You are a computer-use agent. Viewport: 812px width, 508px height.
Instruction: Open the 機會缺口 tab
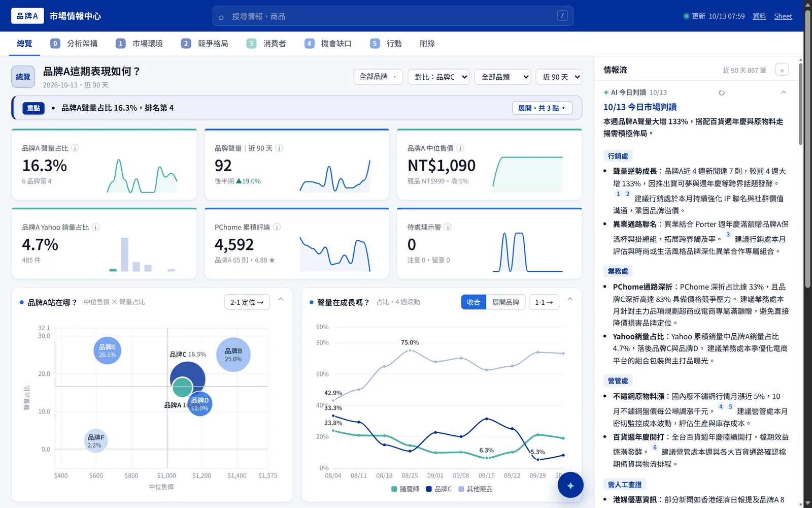[x=328, y=44]
